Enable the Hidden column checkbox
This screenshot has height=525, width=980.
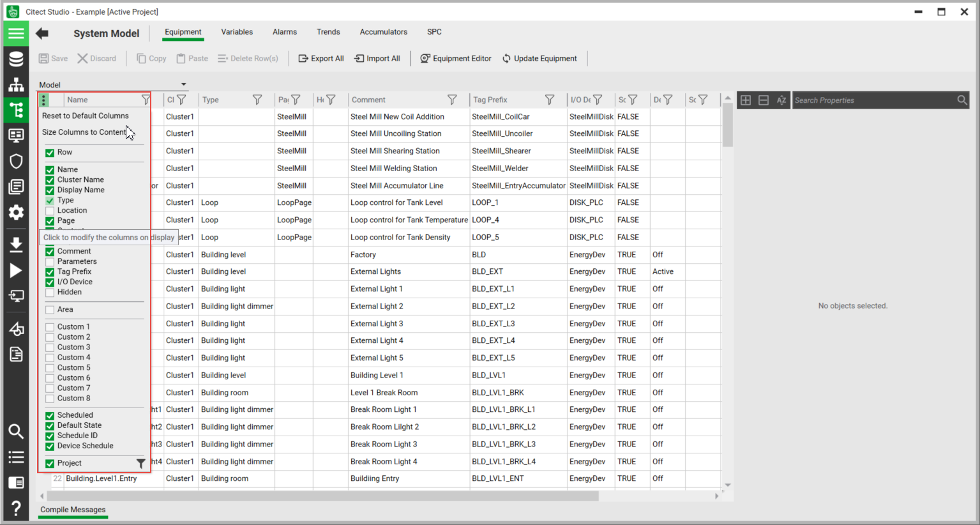click(x=50, y=292)
